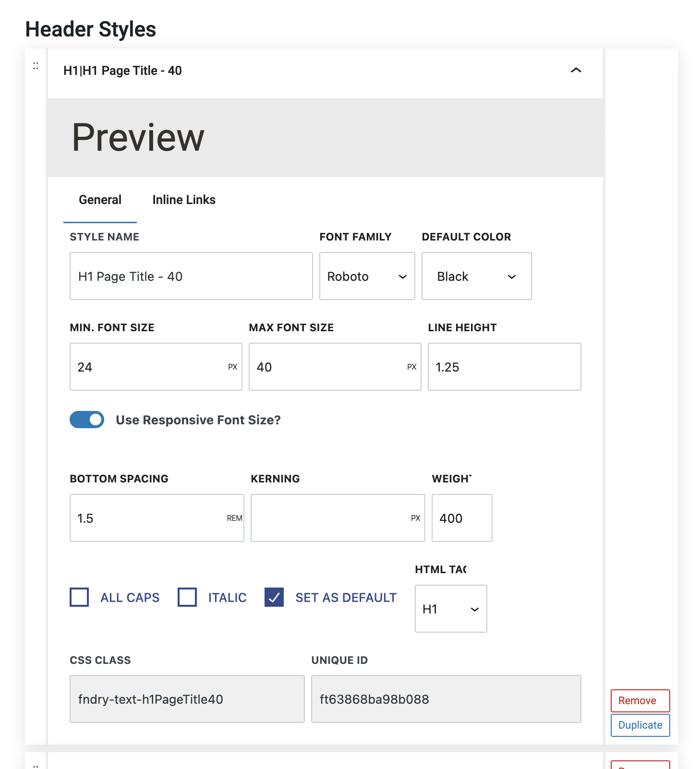Uncheck the Set As Default checkbox
This screenshot has width=700, height=769.
(x=274, y=597)
